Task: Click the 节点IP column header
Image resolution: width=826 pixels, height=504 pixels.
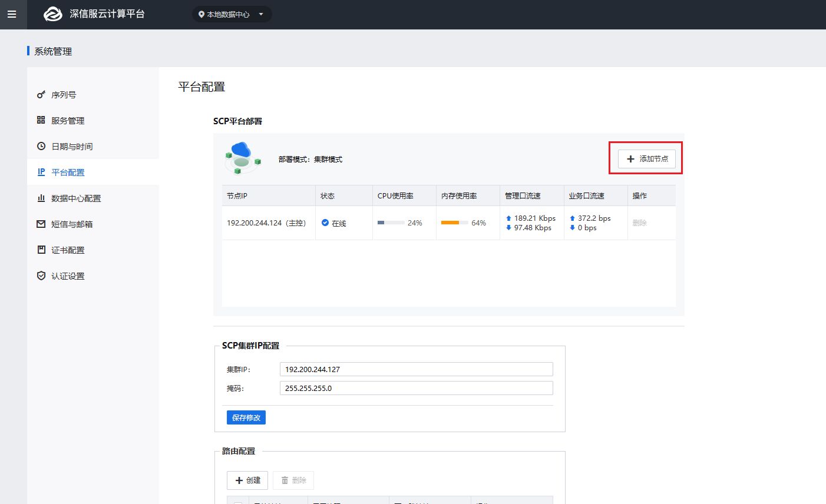Action: [x=269, y=195]
